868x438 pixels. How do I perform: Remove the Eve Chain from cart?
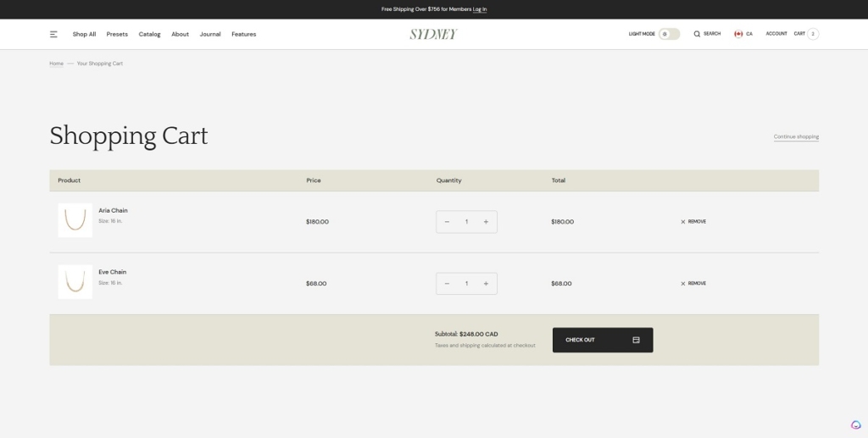(693, 284)
